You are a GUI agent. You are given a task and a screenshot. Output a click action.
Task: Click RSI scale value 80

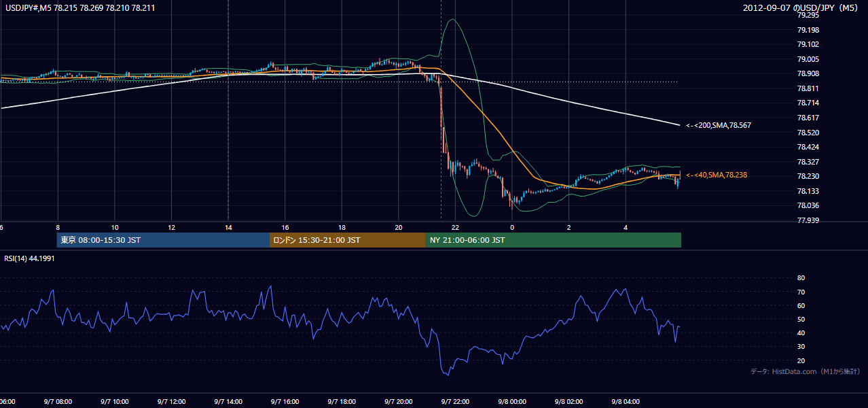[x=801, y=278]
